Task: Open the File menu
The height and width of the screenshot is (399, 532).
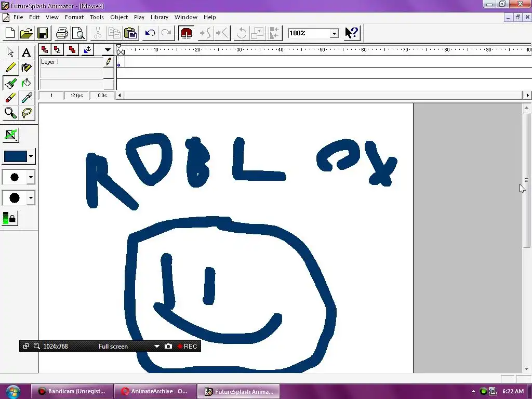Action: click(18, 17)
